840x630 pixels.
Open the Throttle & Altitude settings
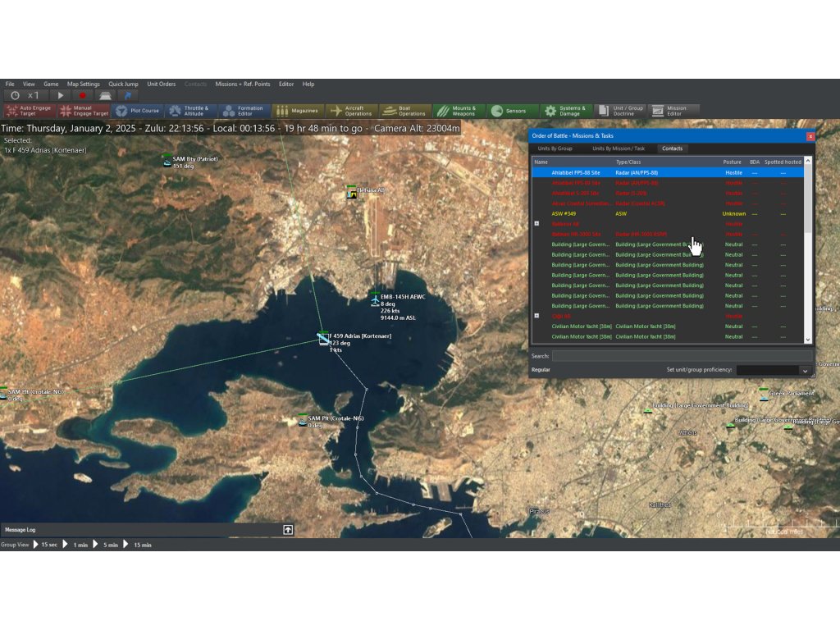coord(189,111)
